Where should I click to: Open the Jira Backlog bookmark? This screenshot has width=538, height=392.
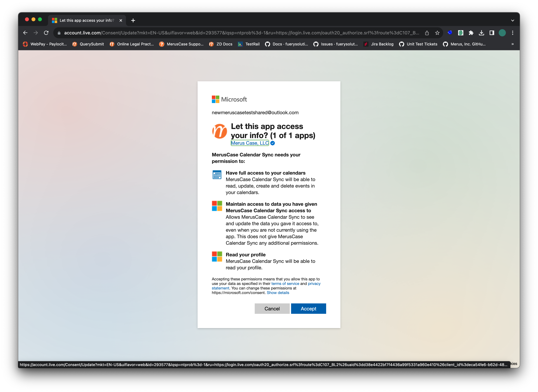(x=378, y=44)
